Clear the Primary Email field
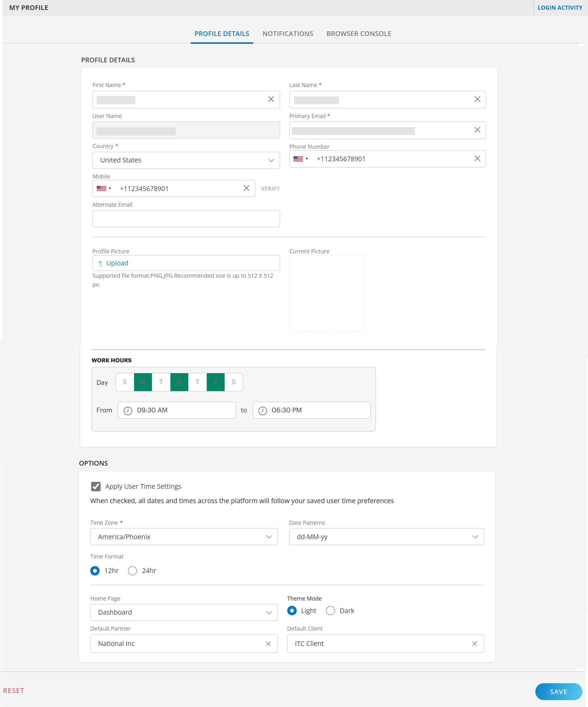The width and height of the screenshot is (588, 707). (x=477, y=130)
